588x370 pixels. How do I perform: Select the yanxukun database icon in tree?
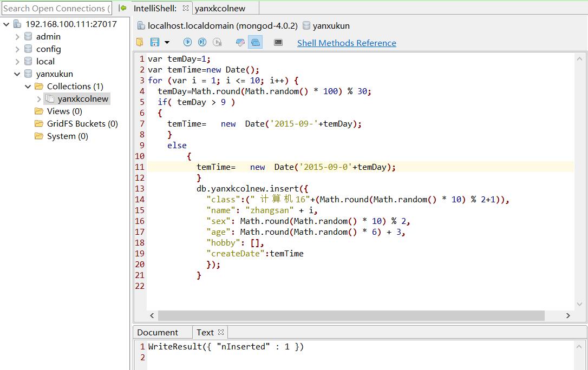[28, 74]
